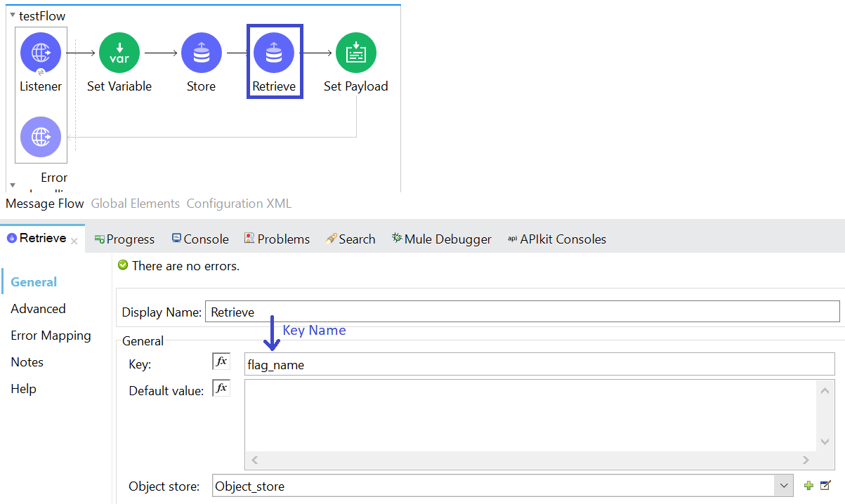This screenshot has height=504, width=845.
Task: Click the Listener component icon in flow
Action: click(x=41, y=53)
